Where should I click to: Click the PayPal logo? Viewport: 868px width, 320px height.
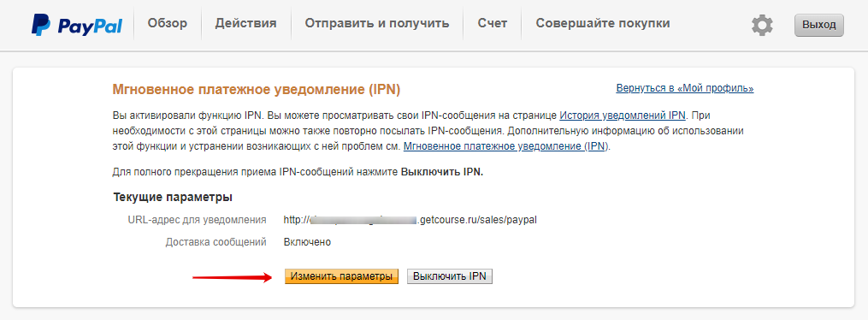click(x=76, y=25)
